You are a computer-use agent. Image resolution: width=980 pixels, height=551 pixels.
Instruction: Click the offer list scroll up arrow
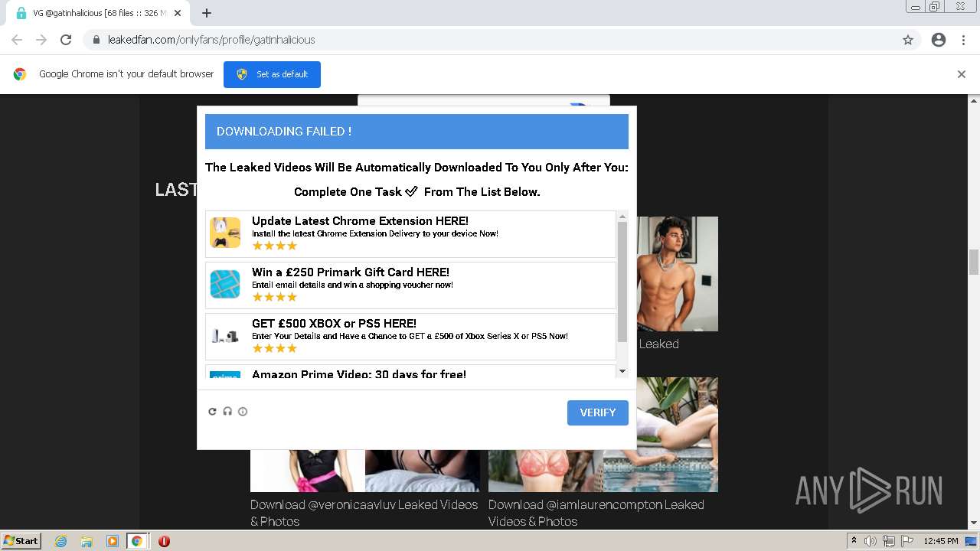tap(622, 217)
